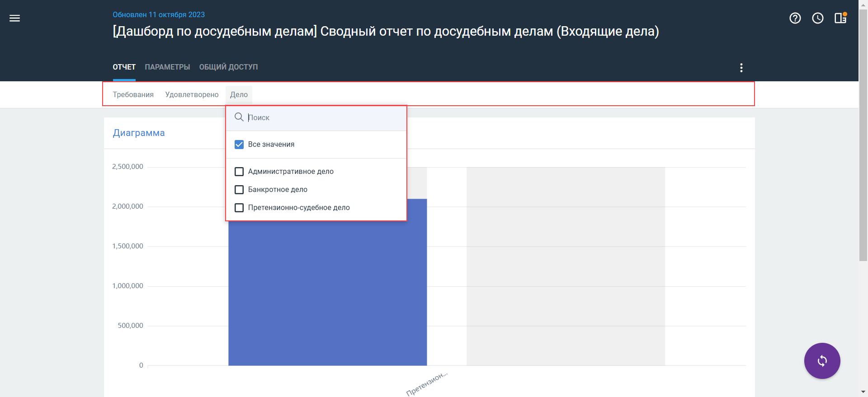Open the 'Требования' filter dropdown
868x397 pixels.
click(133, 94)
